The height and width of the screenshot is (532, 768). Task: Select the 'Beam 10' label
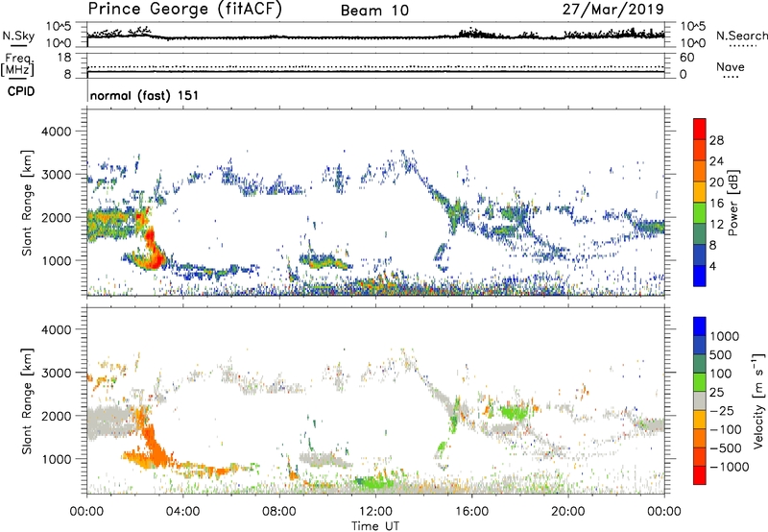[x=374, y=11]
